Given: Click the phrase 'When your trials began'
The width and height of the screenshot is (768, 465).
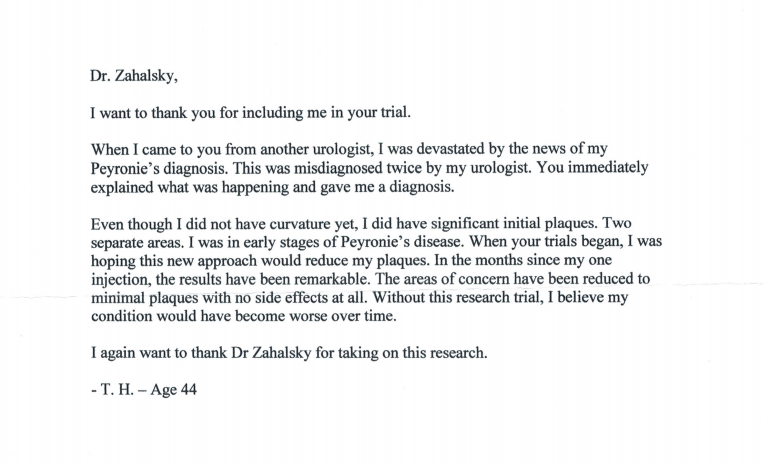Looking at the screenshot, I should 546,242.
